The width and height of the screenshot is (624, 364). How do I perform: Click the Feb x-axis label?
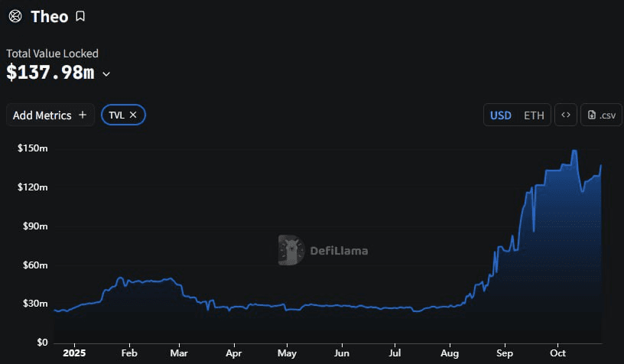129,353
